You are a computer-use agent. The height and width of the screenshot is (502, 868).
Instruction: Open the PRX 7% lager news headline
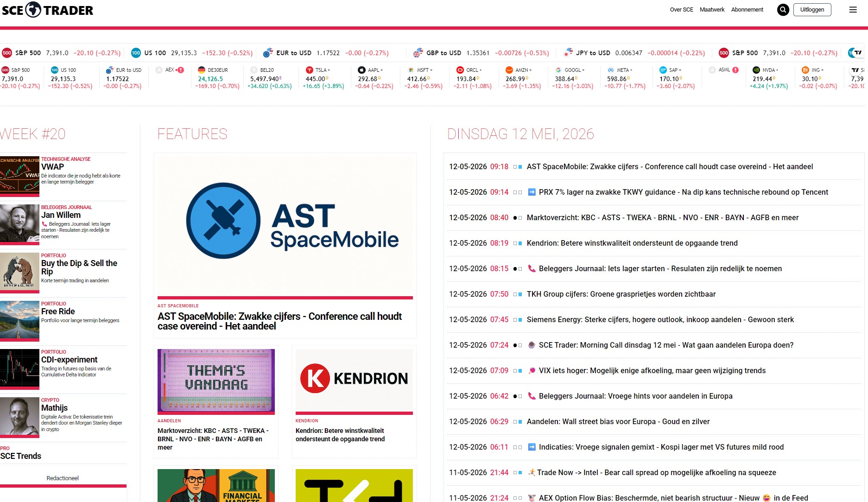click(684, 192)
